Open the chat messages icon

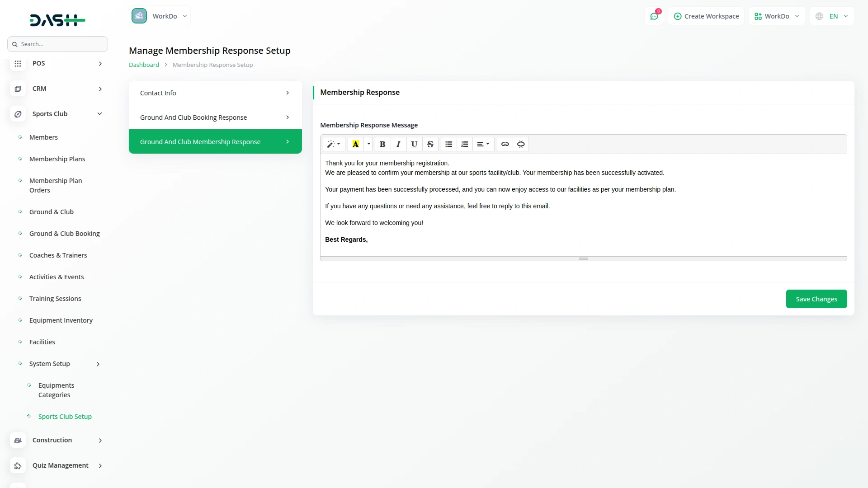[x=654, y=16]
